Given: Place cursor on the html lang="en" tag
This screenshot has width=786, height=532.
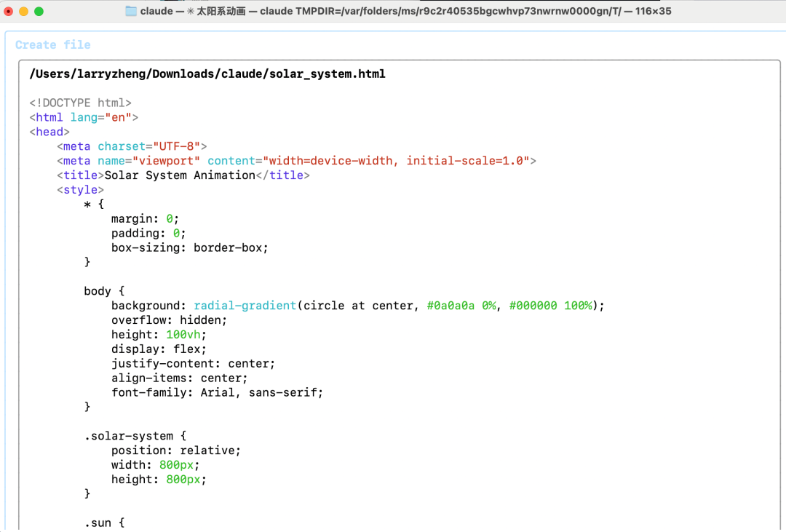Looking at the screenshot, I should pyautogui.click(x=84, y=117).
